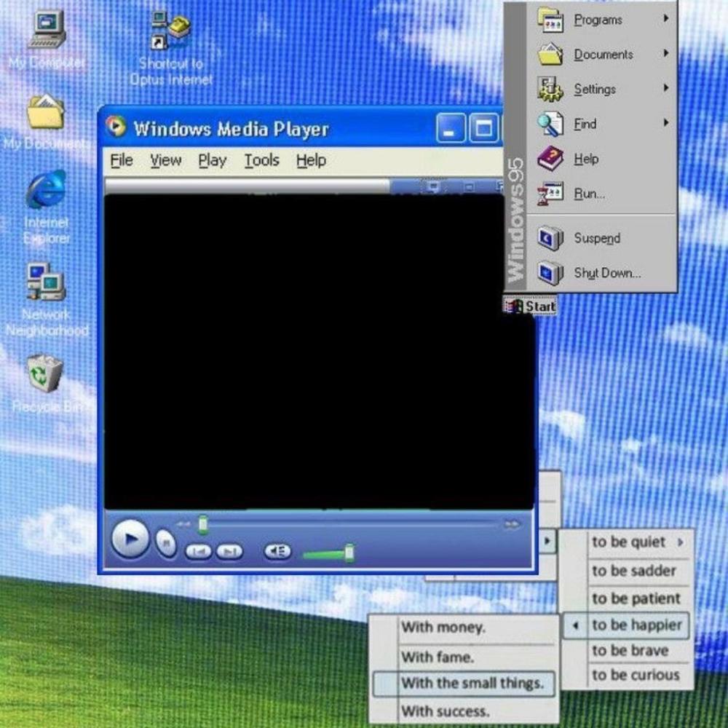Select Programs in the Start menu
This screenshot has height=728, width=728.
pos(602,20)
